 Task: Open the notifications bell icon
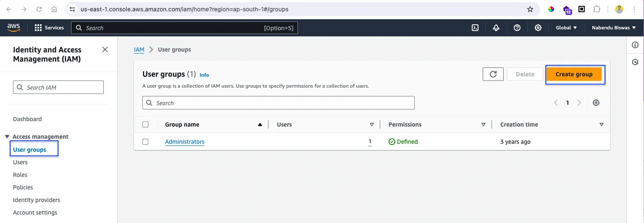[496, 28]
